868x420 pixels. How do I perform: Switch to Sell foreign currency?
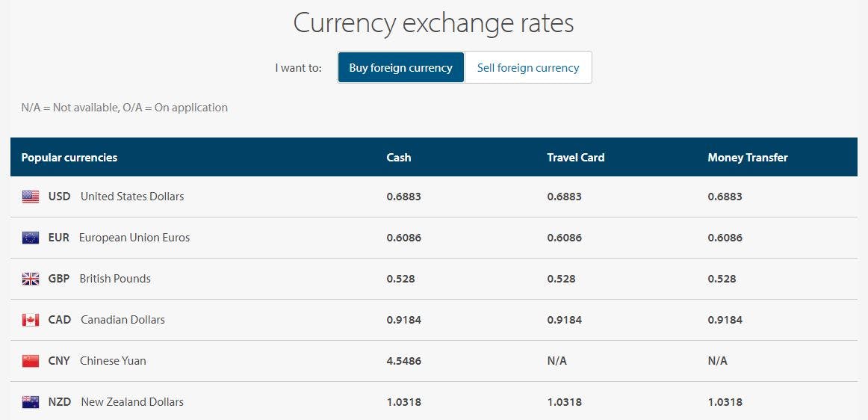pos(528,67)
